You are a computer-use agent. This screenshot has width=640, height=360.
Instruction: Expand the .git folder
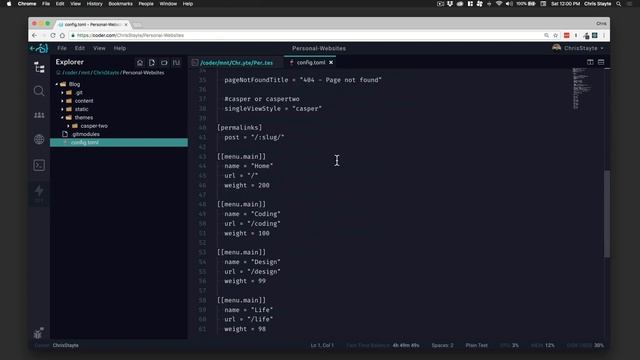point(62,93)
